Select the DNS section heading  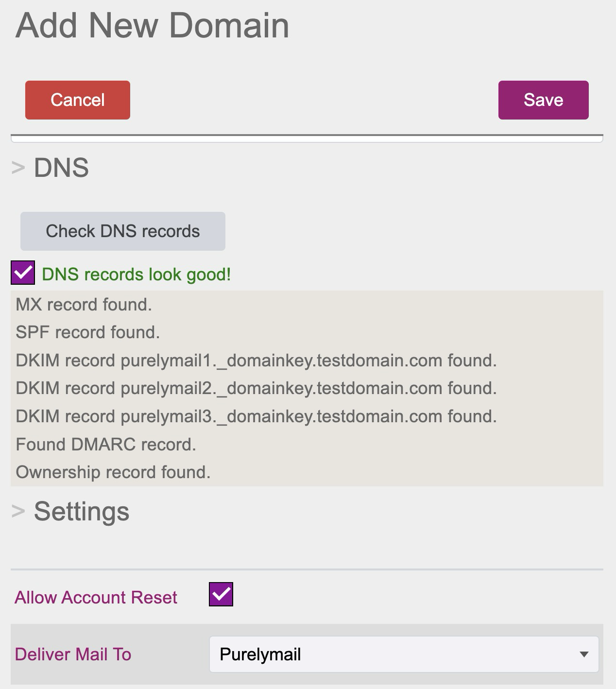(x=61, y=168)
